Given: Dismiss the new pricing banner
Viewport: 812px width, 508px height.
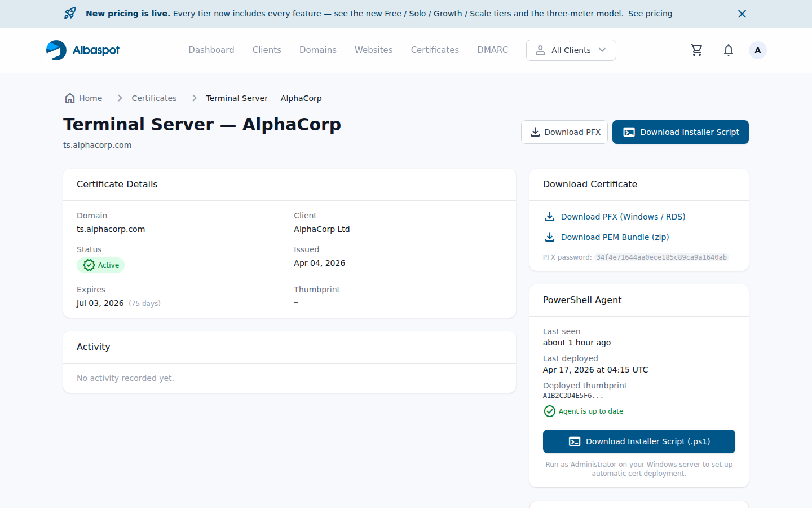Looking at the screenshot, I should [x=742, y=14].
